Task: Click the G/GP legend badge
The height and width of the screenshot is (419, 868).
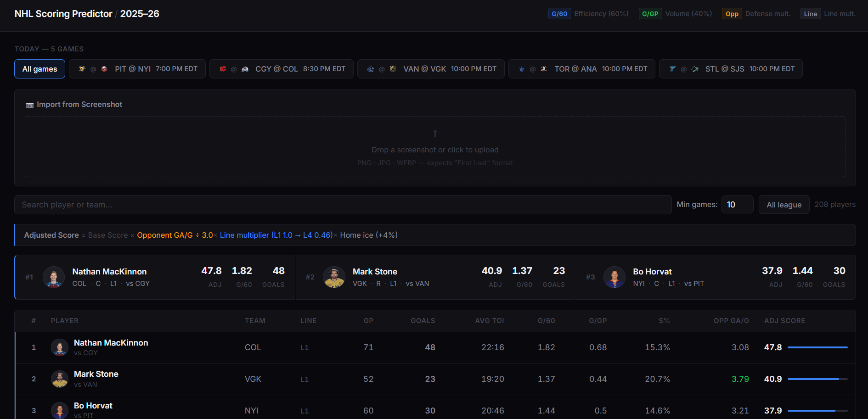Action: click(650, 14)
